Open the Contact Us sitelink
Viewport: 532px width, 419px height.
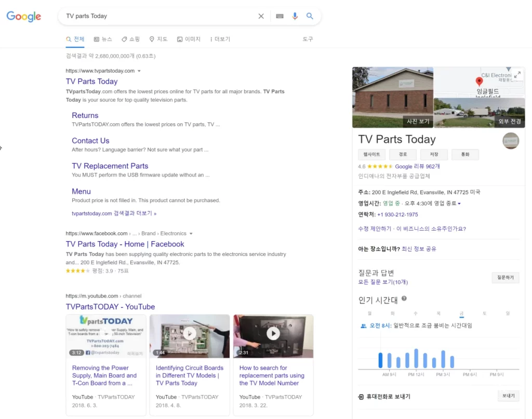(x=90, y=140)
